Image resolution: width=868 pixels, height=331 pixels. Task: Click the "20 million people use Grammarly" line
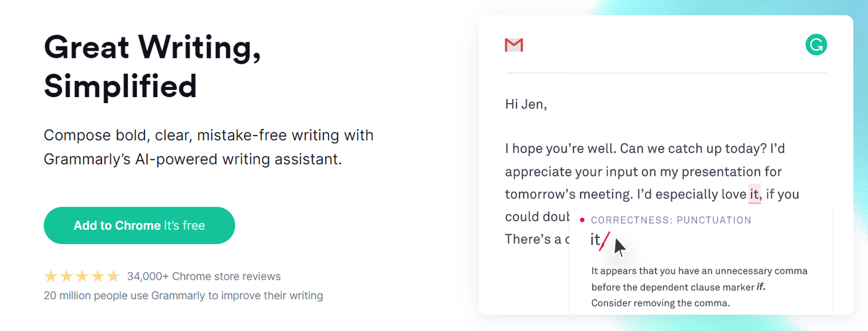tap(183, 295)
